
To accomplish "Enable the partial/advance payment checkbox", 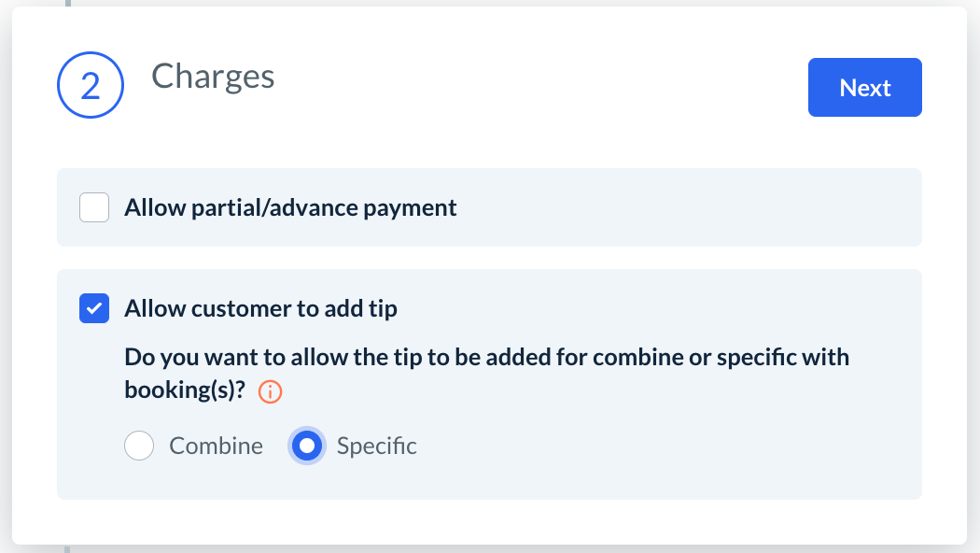I will (94, 207).
